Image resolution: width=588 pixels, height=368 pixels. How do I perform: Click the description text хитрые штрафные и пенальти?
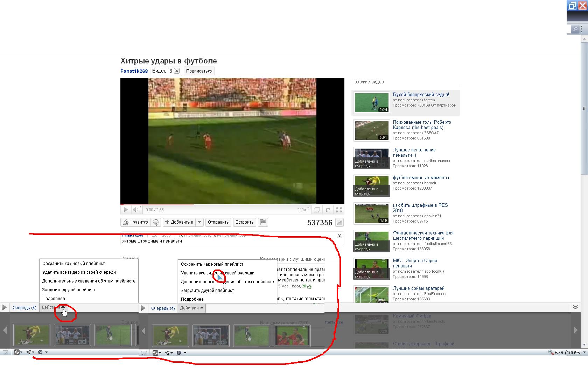tap(152, 241)
